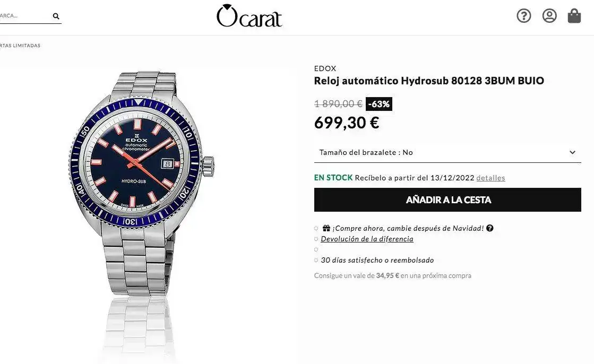Image resolution: width=594 pixels, height=364 pixels.
Task: Open the user account icon
Action: tap(549, 16)
